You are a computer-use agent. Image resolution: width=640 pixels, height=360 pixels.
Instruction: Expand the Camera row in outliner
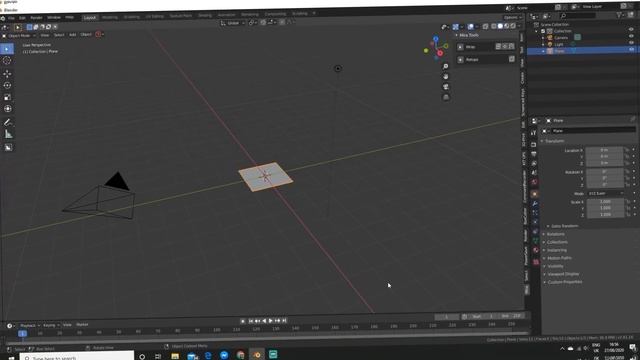point(543,38)
